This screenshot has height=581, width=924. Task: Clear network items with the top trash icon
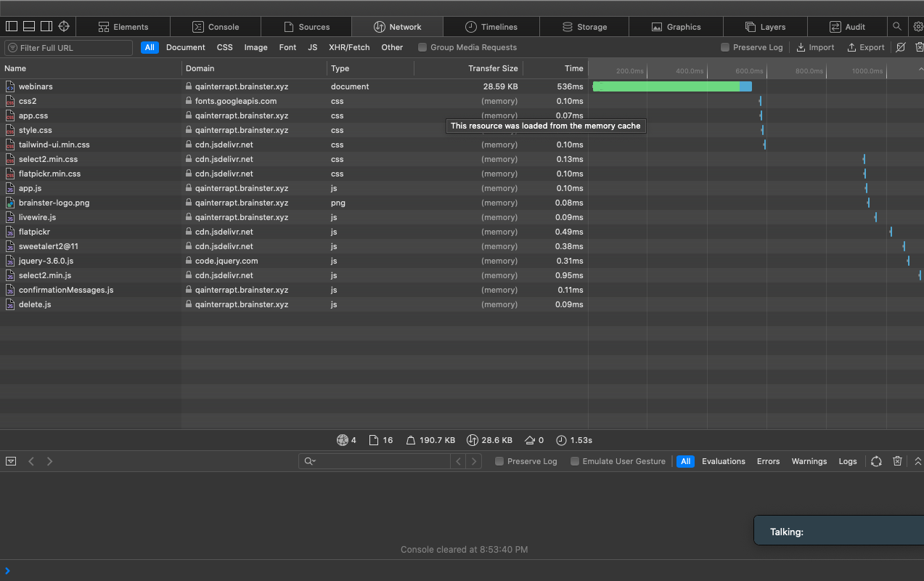click(919, 47)
